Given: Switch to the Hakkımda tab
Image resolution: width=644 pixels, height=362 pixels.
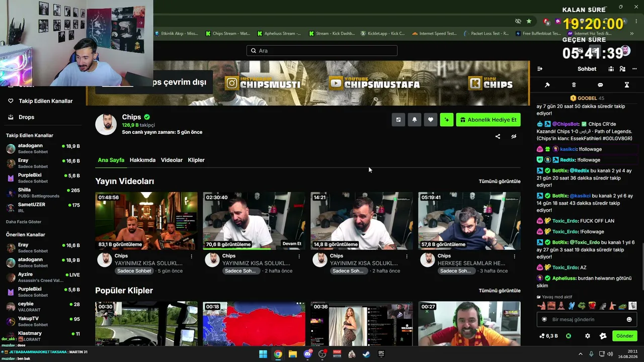Looking at the screenshot, I should tap(142, 160).
